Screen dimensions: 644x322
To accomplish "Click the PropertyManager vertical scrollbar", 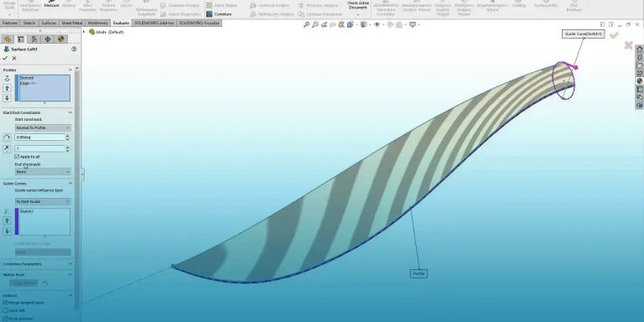I will point(77,189).
